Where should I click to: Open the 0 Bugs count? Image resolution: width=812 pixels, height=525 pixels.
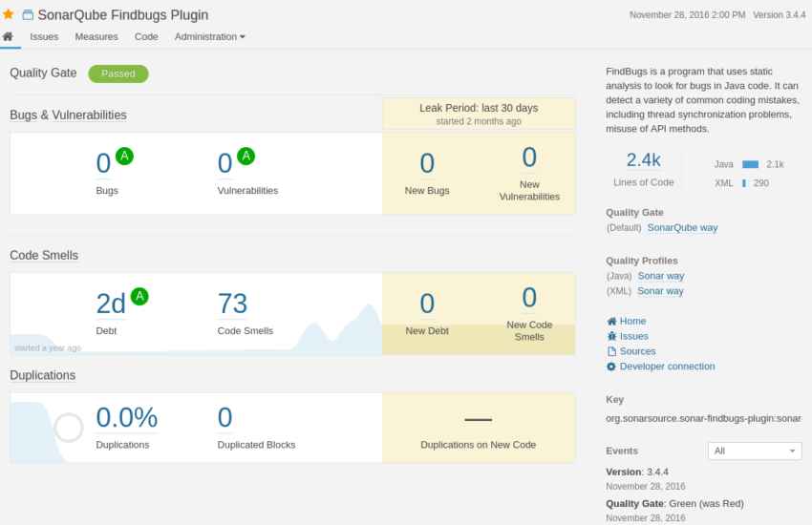pos(103,163)
